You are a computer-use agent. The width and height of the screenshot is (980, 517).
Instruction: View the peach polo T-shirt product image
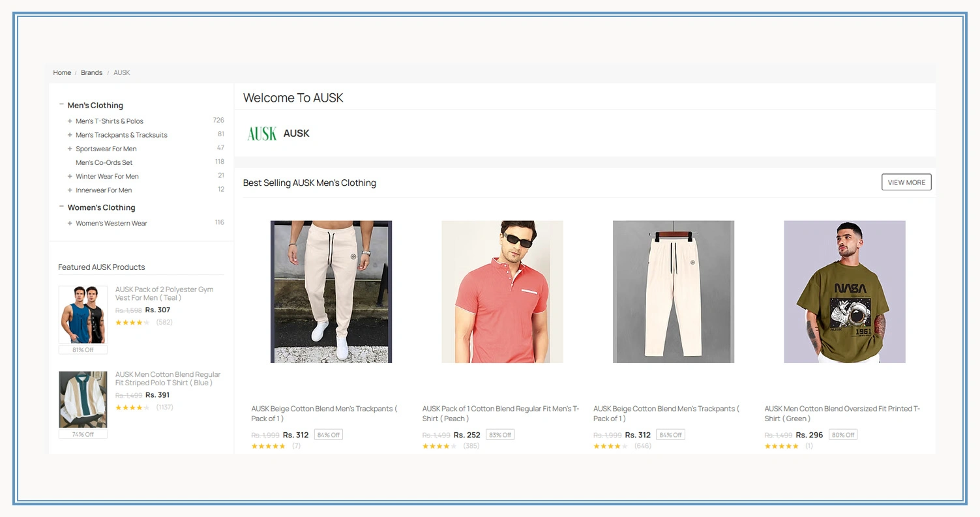point(502,291)
